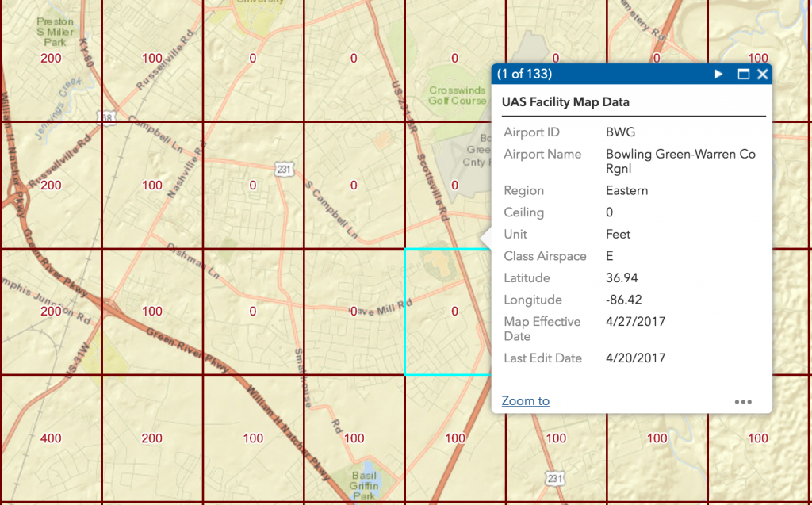Image resolution: width=812 pixels, height=505 pixels.
Task: Maximize the UAS Facility Map popup
Action: [x=743, y=75]
